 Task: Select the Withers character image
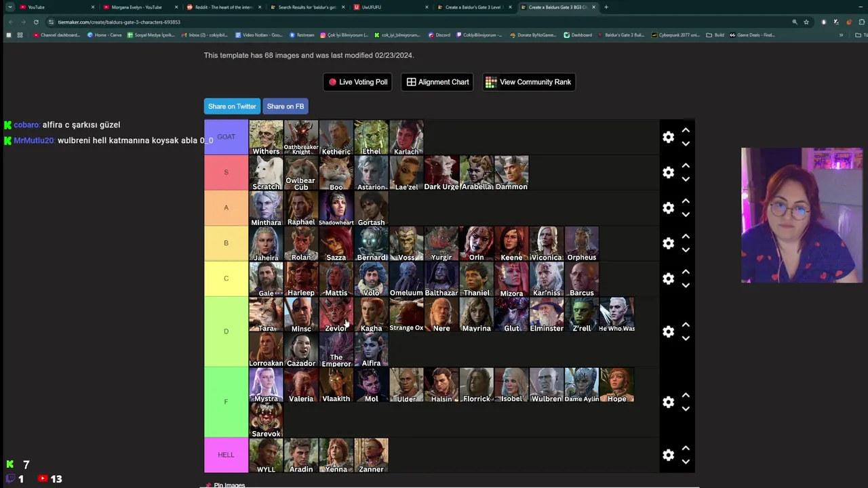[x=266, y=138]
